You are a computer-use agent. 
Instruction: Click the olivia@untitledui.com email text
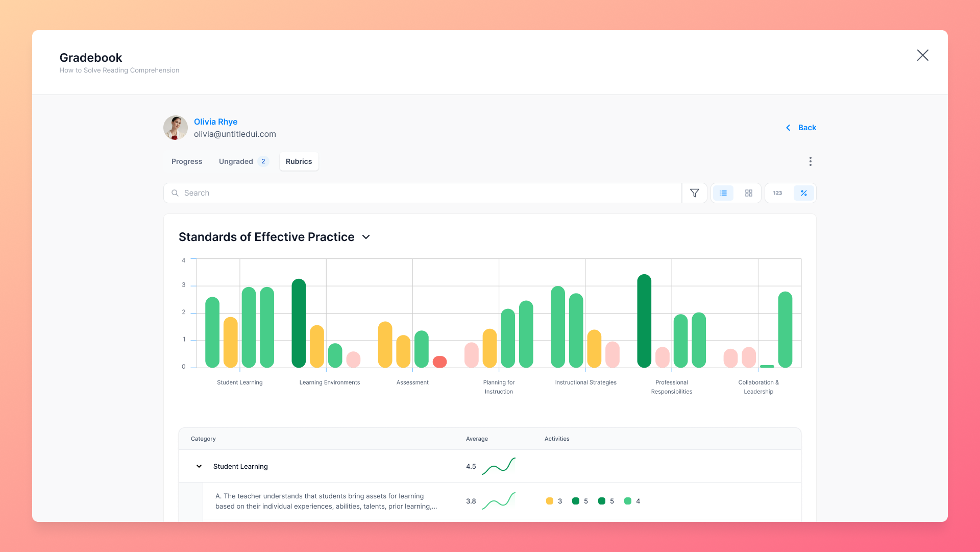[235, 134]
